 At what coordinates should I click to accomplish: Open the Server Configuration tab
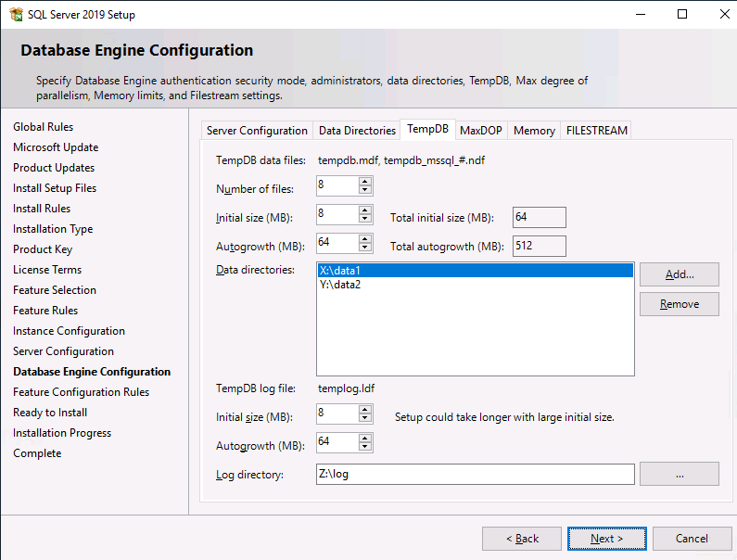point(257,131)
